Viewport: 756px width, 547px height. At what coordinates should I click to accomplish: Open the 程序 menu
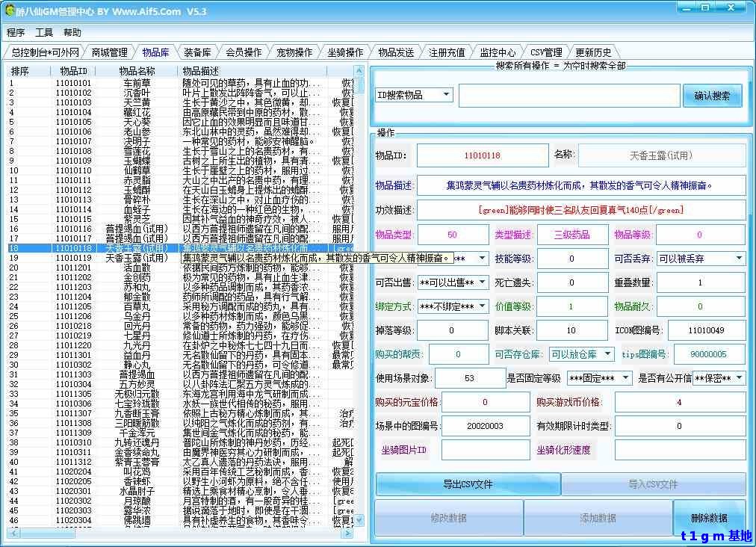click(16, 33)
